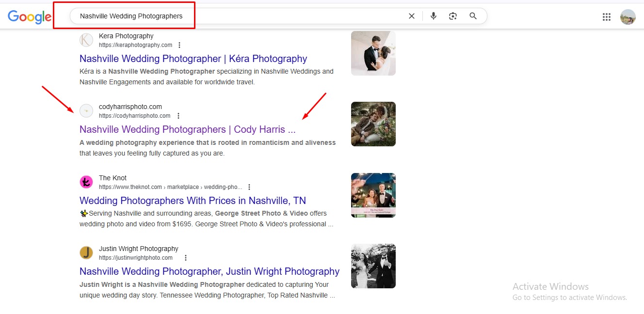Click The Knot pink favicon
Viewport: 644px width, 314px height.
click(86, 182)
